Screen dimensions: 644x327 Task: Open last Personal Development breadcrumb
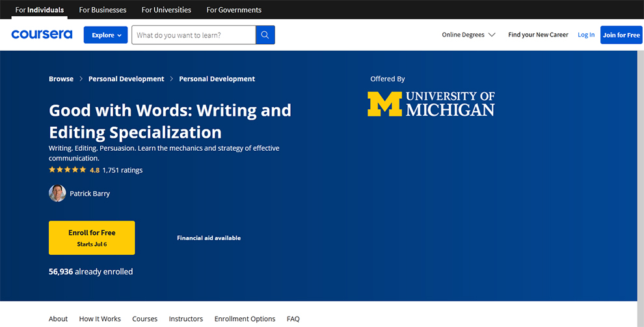pyautogui.click(x=217, y=79)
